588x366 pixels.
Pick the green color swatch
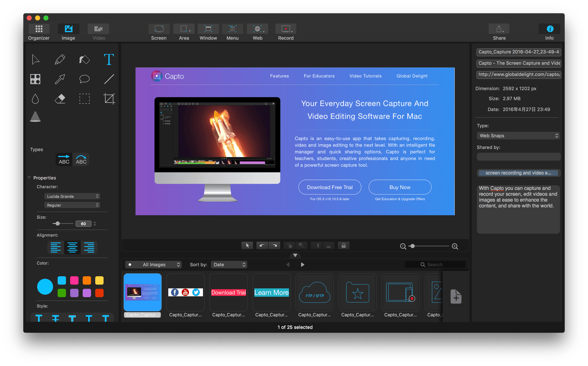click(x=62, y=293)
